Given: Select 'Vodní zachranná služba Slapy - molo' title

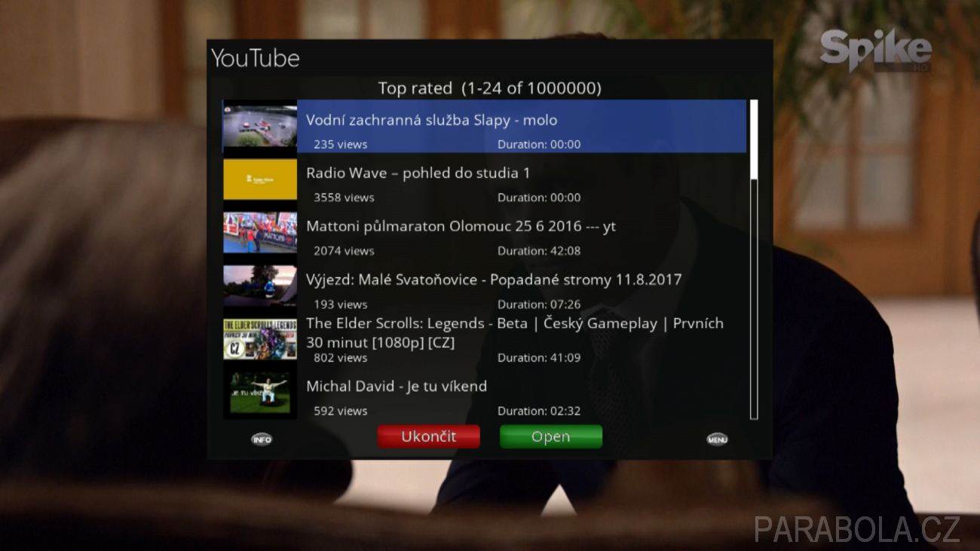Looking at the screenshot, I should tap(431, 120).
